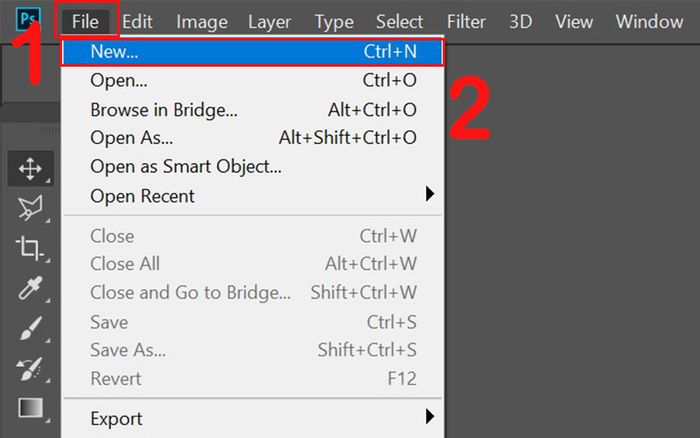
Task: Select the Crop tool
Action: click(x=29, y=248)
